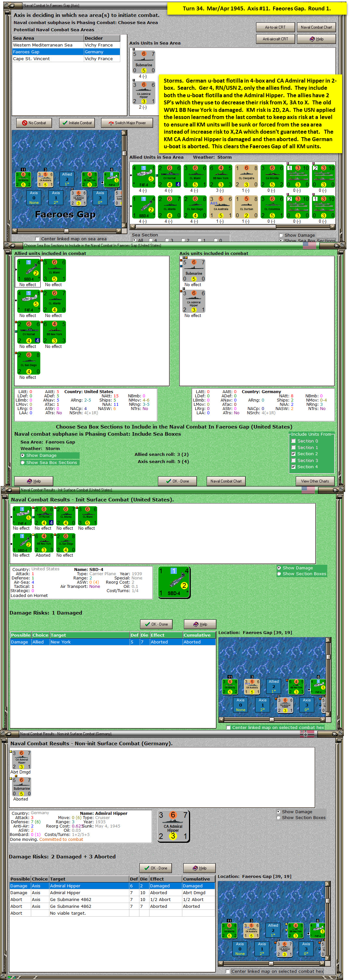The width and height of the screenshot is (350, 980).
Task: Select 'No viable target.' row in the Non-init results table
Action: click(x=112, y=913)
